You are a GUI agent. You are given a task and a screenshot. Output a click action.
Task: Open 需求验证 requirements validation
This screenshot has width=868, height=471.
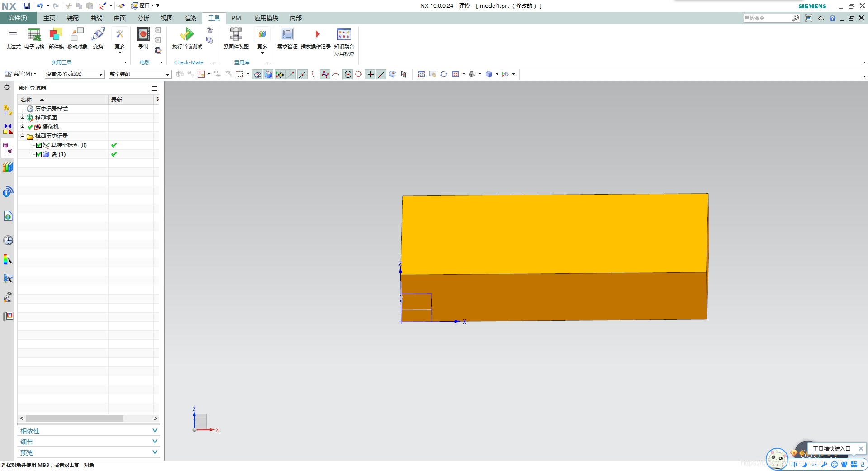[287, 38]
